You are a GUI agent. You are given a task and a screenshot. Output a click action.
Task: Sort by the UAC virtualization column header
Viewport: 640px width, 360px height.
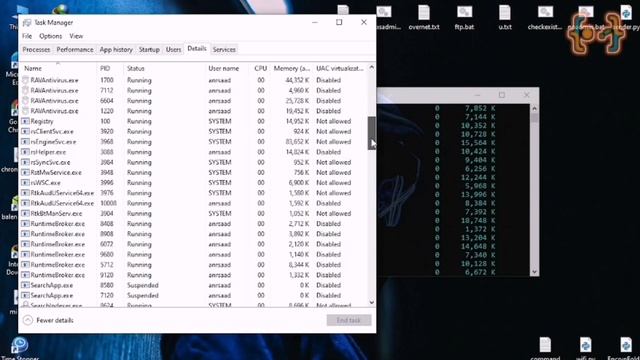coord(340,68)
